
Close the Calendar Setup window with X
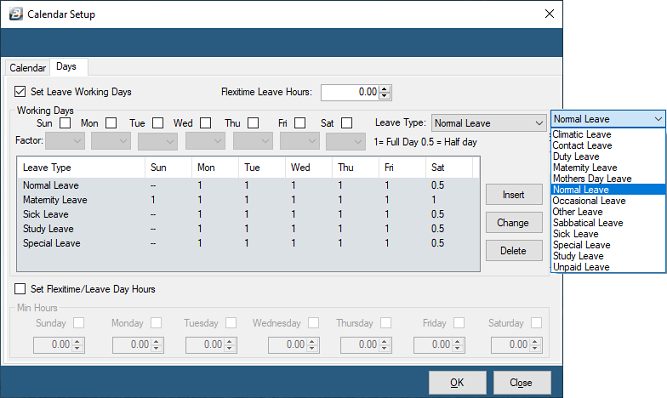(x=549, y=14)
